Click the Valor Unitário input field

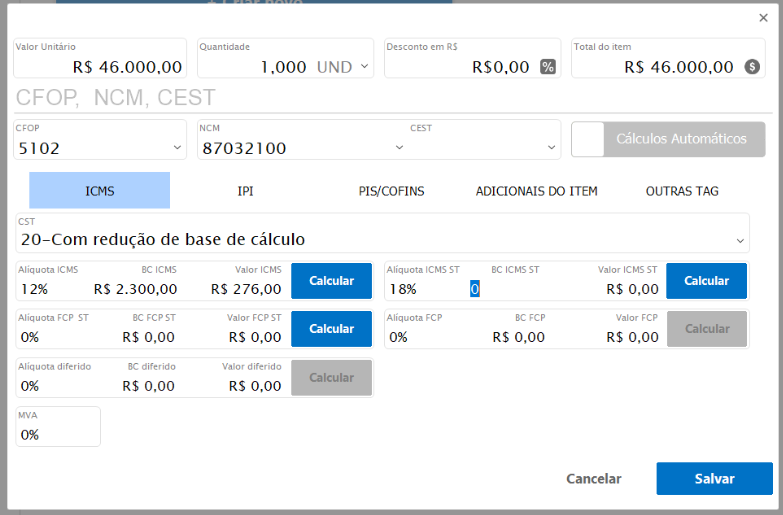tap(100, 67)
